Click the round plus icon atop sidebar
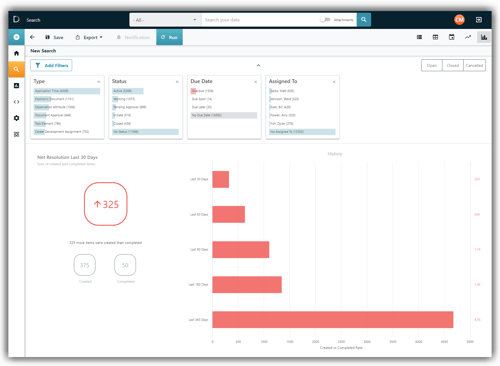This screenshot has width=500, height=366. (x=16, y=37)
